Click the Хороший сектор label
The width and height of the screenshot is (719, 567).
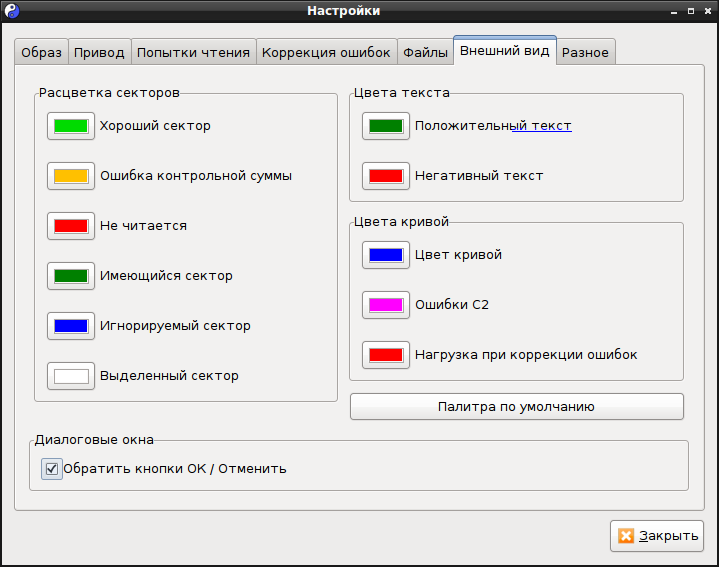(155, 126)
